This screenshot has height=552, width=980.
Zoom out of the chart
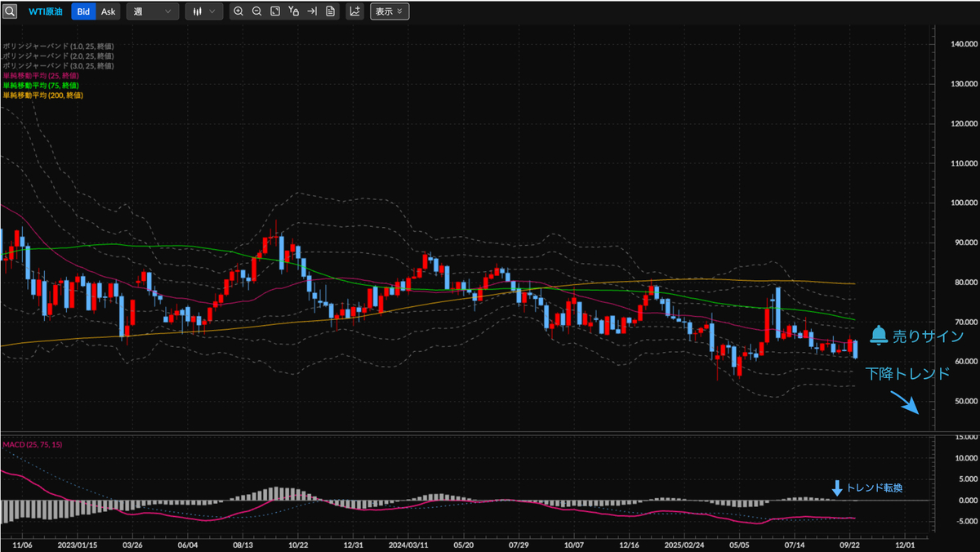(x=256, y=11)
